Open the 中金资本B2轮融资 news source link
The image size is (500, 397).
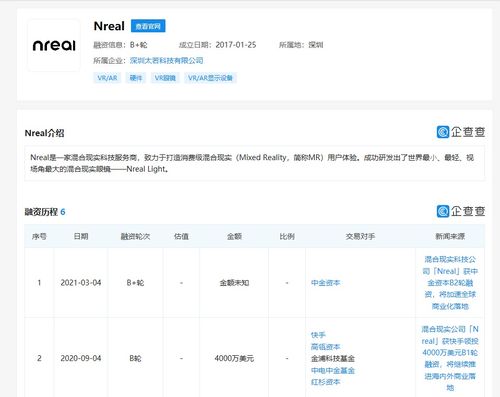[x=450, y=283]
